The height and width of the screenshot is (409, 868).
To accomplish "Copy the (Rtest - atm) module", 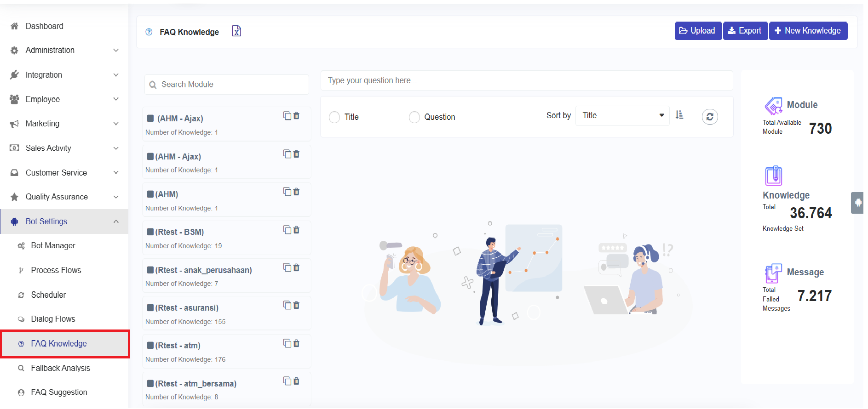I will click(287, 343).
